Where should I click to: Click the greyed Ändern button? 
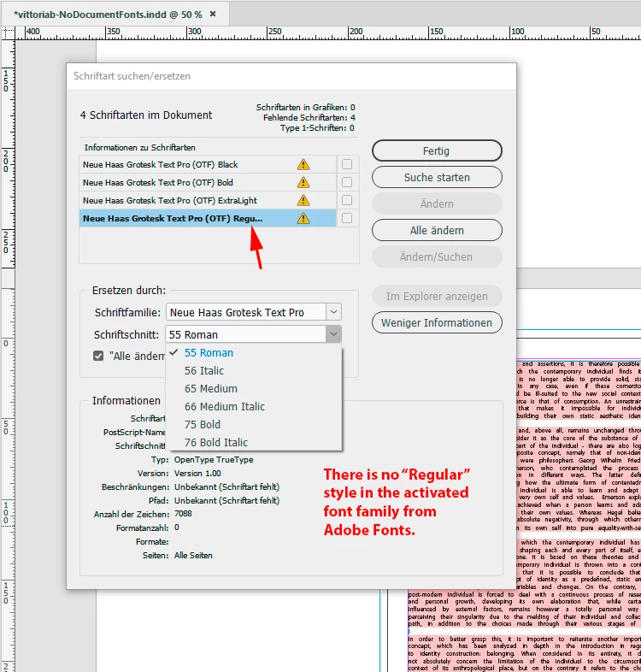(x=437, y=204)
